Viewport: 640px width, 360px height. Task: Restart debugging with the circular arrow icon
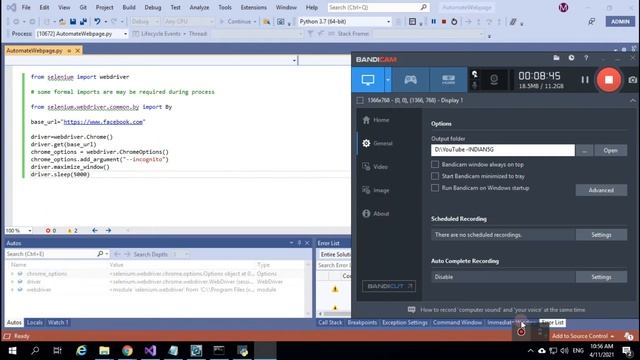tap(454, 22)
